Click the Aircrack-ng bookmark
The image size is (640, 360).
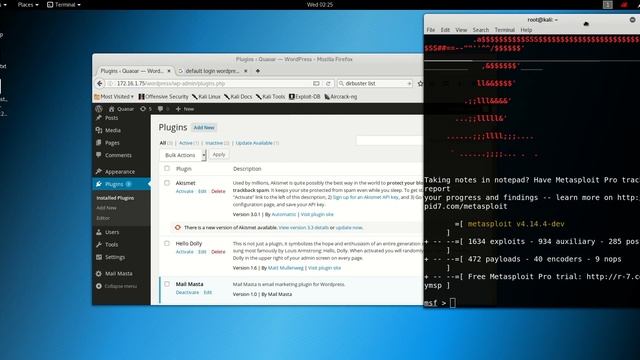coord(341,97)
